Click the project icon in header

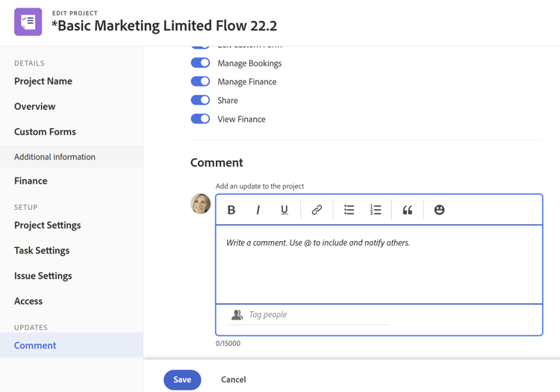28,22
